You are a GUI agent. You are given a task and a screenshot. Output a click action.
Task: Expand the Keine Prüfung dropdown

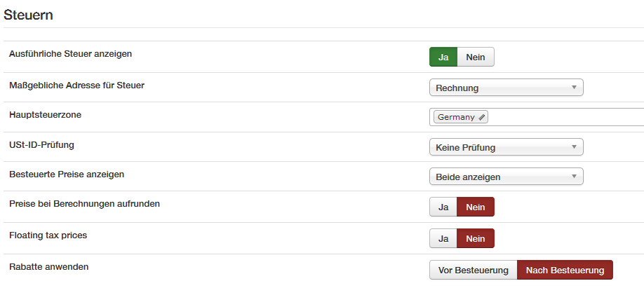tap(506, 147)
